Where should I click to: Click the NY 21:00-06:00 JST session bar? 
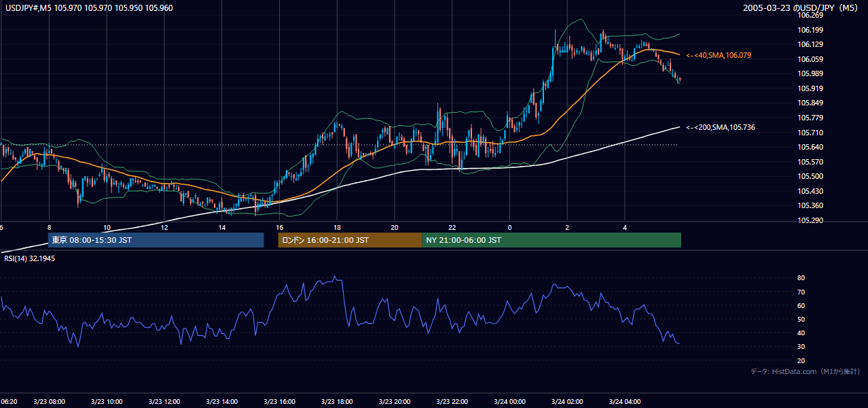[x=551, y=240]
